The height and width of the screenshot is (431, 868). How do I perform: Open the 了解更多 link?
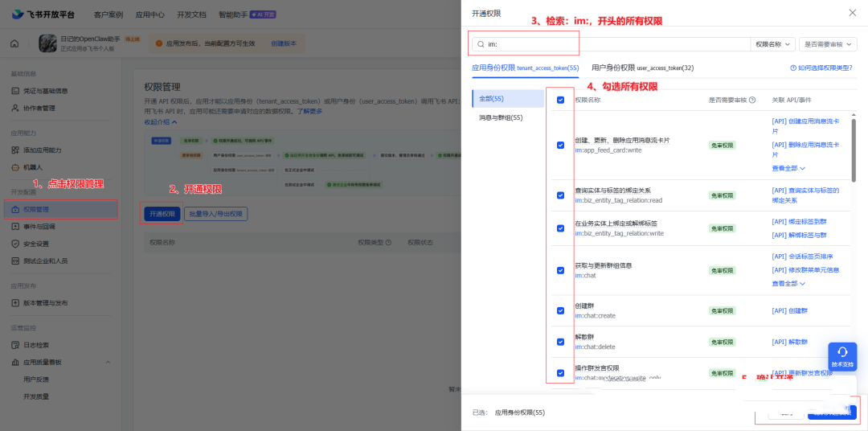pos(309,111)
